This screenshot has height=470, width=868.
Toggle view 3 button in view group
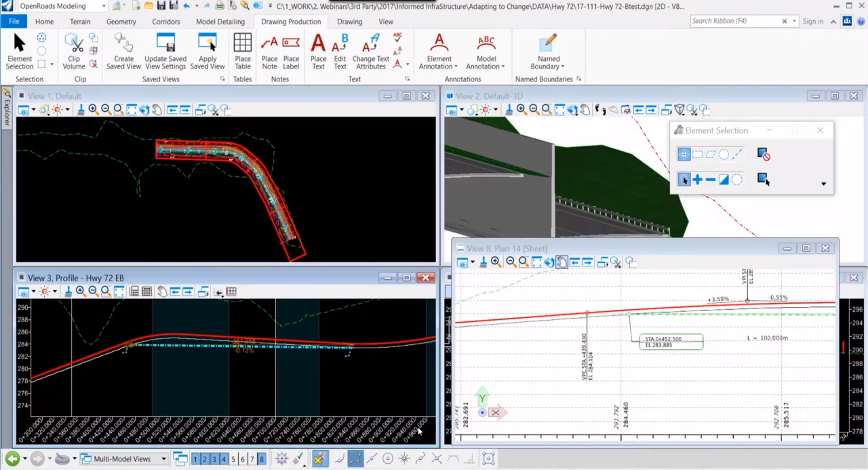click(214, 459)
